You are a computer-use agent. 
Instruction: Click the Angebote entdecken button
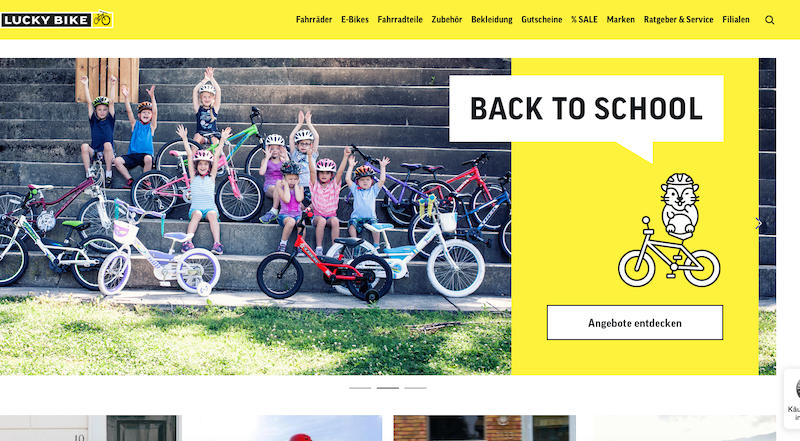[635, 323]
